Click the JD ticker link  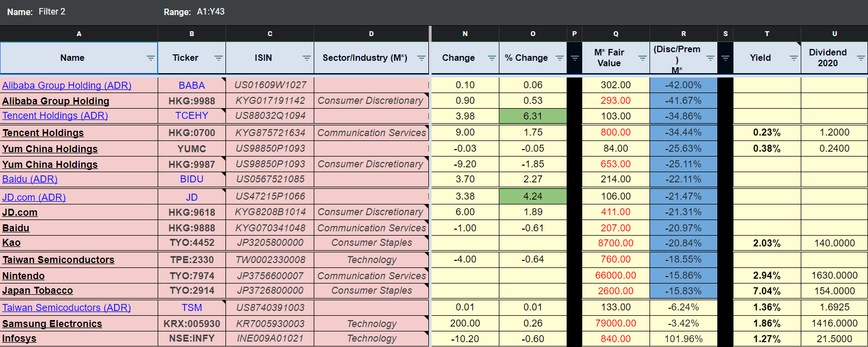point(192,197)
